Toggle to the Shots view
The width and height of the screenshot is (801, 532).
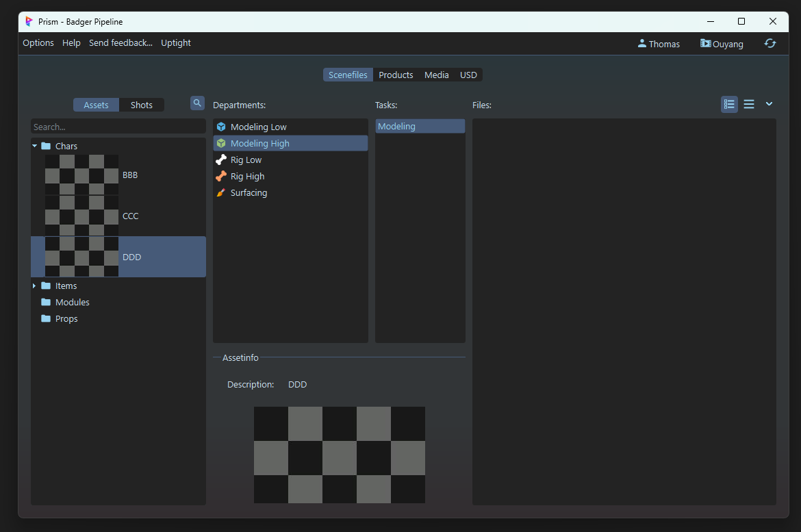tap(141, 105)
